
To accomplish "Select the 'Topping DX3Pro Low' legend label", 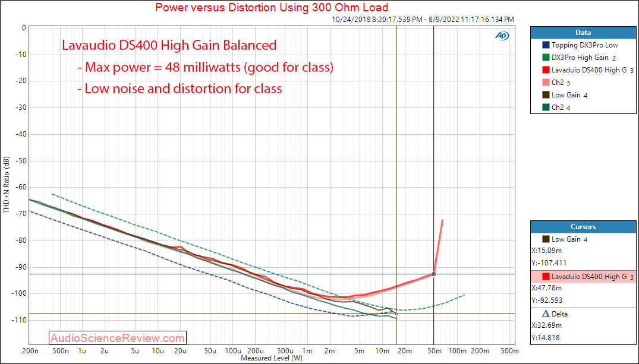I will point(585,45).
